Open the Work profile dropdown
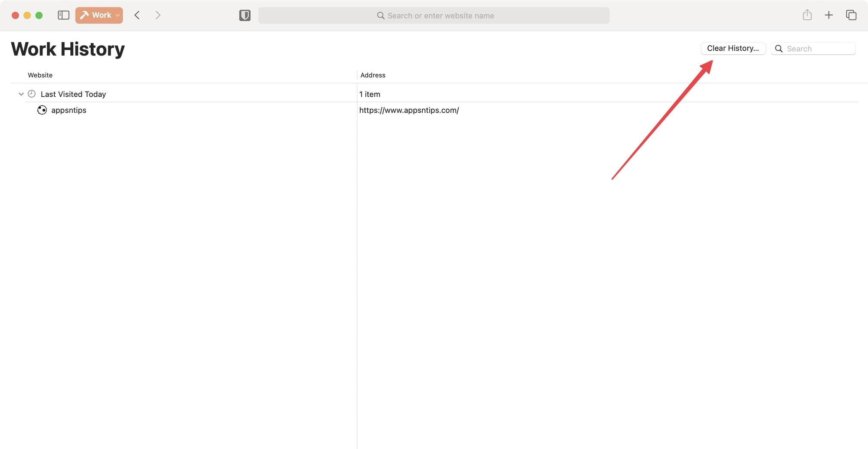 click(99, 15)
